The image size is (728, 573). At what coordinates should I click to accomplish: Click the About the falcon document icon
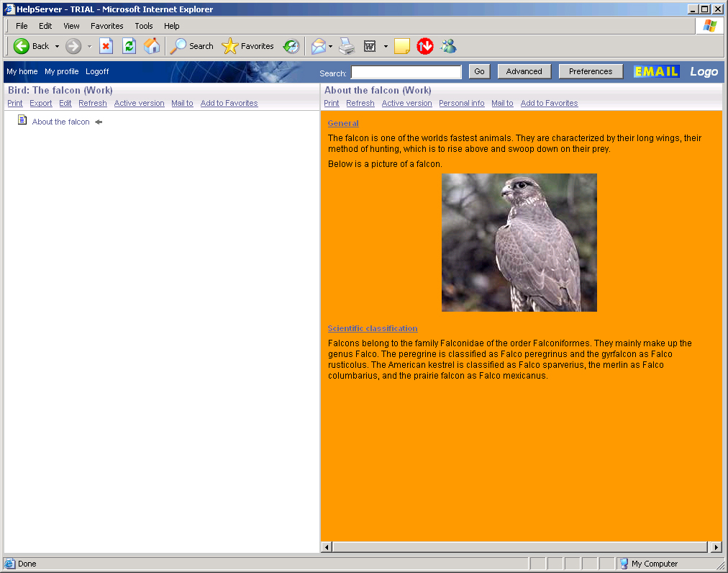click(22, 120)
